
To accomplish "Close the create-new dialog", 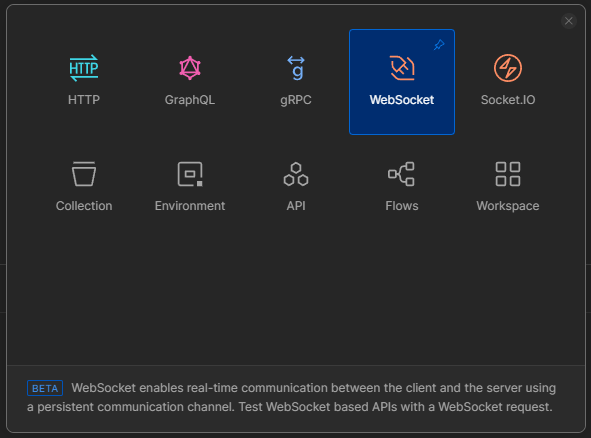I will (569, 21).
